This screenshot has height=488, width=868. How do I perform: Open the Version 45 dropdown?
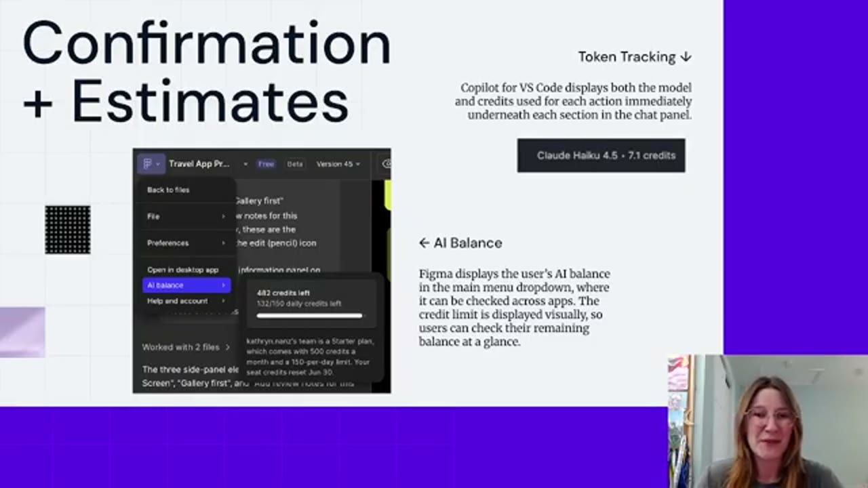(338, 164)
